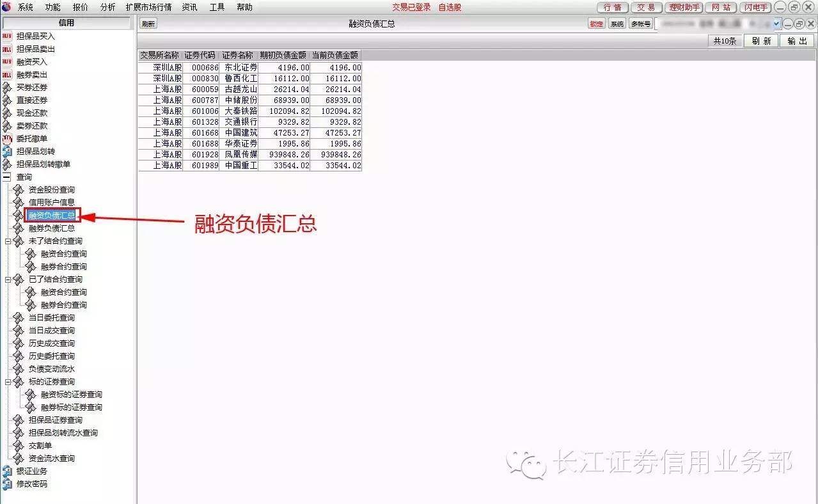
Task: Click the 刷新 refresh button
Action: point(761,40)
